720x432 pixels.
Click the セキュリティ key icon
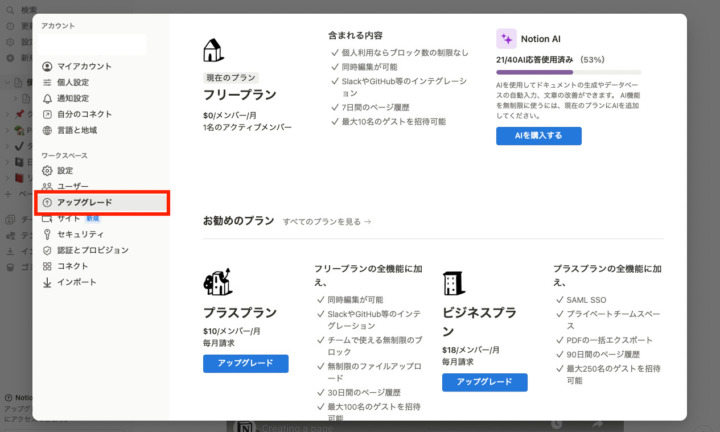47,235
